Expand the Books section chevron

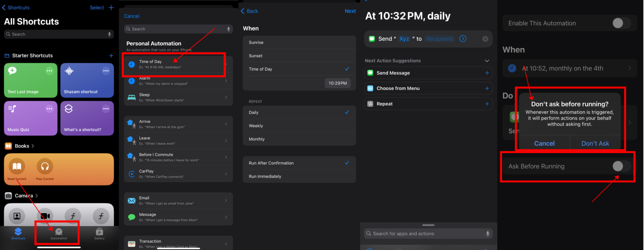click(x=33, y=146)
